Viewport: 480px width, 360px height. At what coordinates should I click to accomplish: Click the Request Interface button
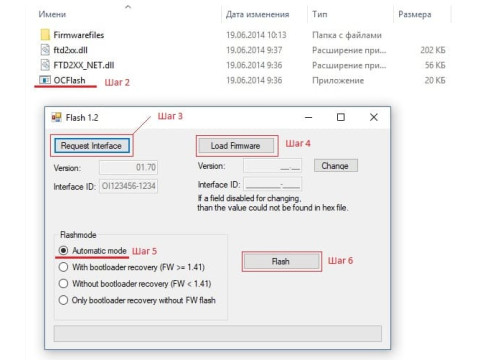(x=92, y=146)
